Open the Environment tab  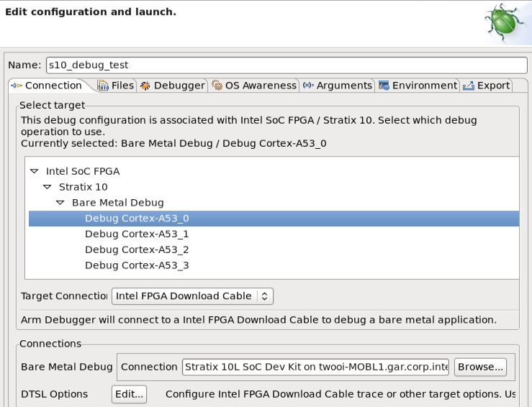(x=424, y=86)
